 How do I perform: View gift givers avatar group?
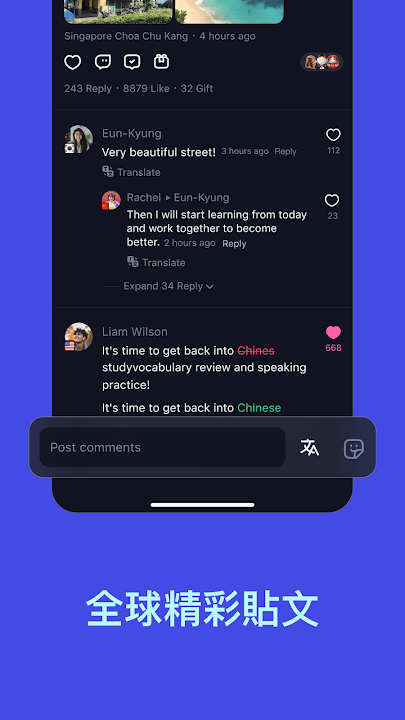[x=322, y=62]
